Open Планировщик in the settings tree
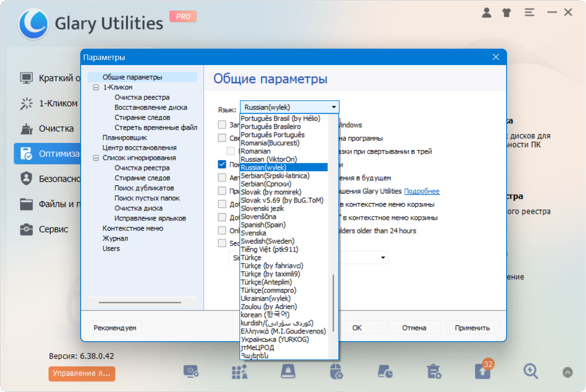The image size is (586, 392). 125,138
